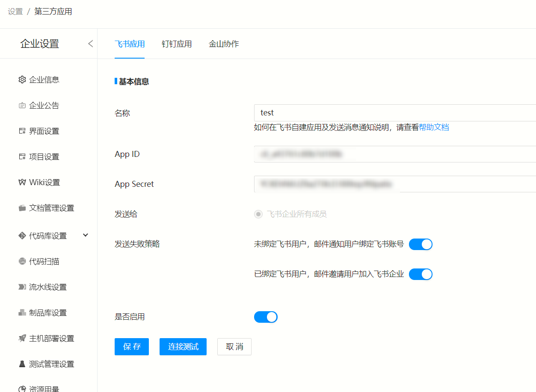The height and width of the screenshot is (392, 536).
Task: Switch to the 钉钉应用 tab
Action: pos(177,44)
